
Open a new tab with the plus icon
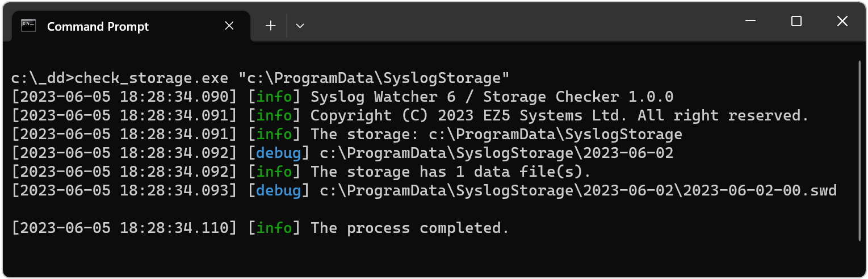tap(271, 26)
